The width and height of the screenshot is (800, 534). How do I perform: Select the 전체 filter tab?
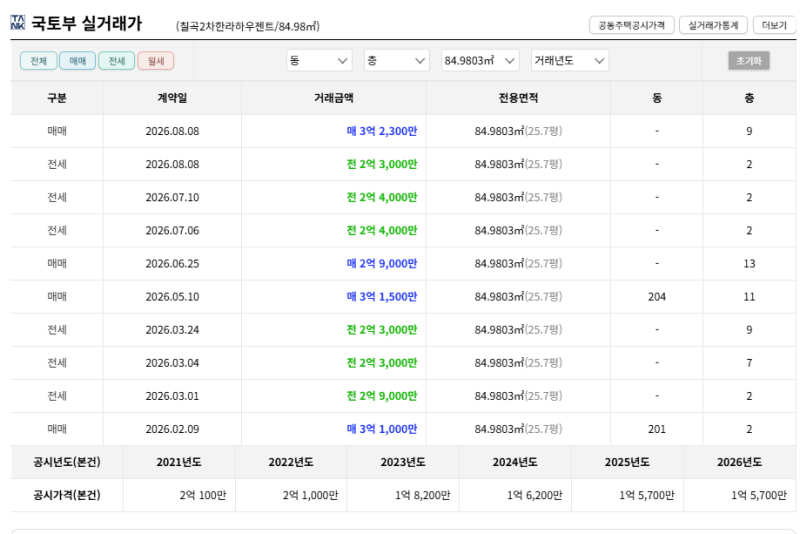tap(39, 61)
